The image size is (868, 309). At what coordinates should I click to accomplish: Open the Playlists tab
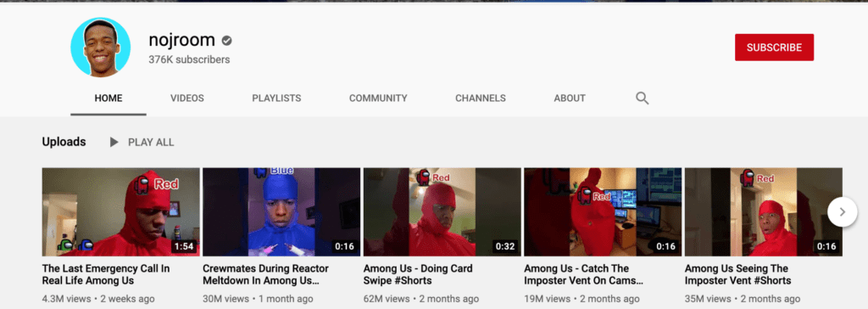(276, 98)
